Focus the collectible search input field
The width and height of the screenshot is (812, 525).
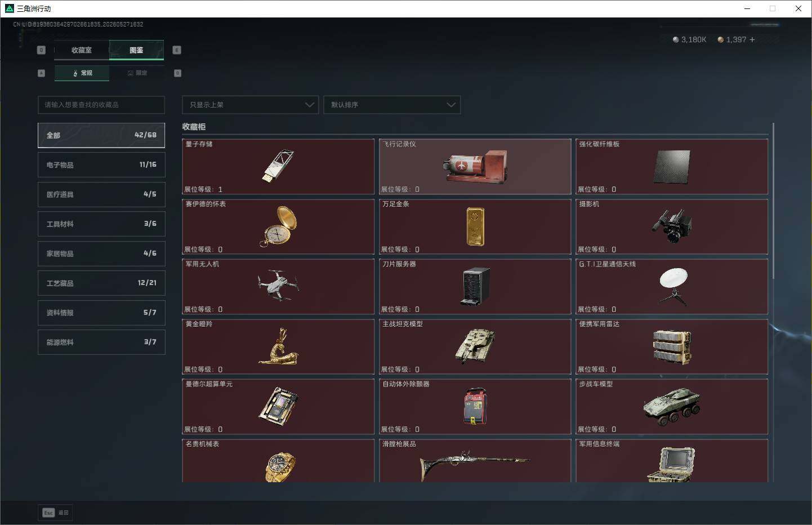tap(101, 105)
